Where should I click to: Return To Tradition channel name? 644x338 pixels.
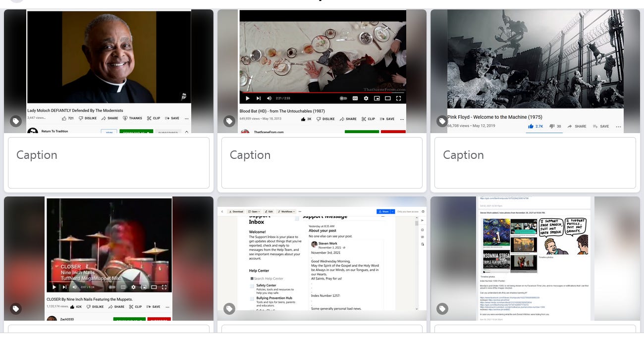tap(54, 131)
